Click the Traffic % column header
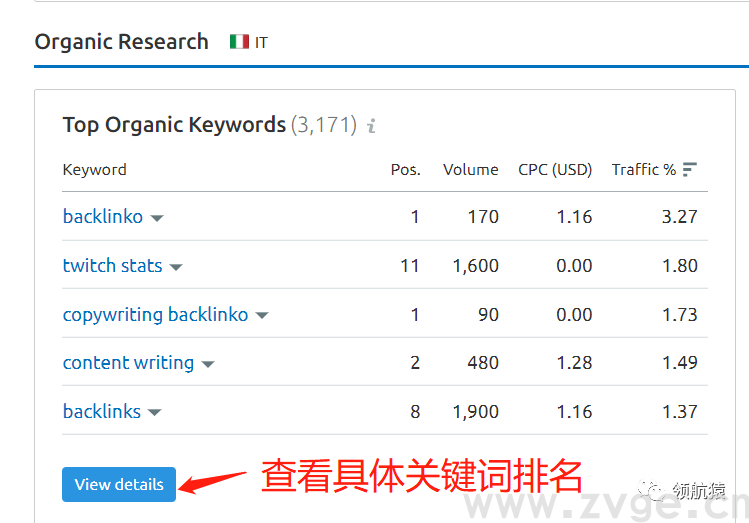 coord(644,170)
